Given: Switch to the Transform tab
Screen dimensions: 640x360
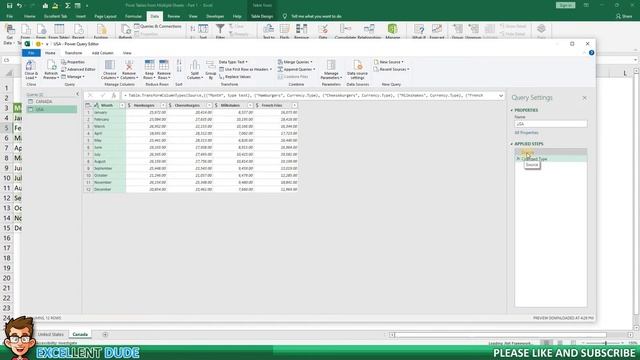Looking at the screenshot, I should click(x=73, y=53).
